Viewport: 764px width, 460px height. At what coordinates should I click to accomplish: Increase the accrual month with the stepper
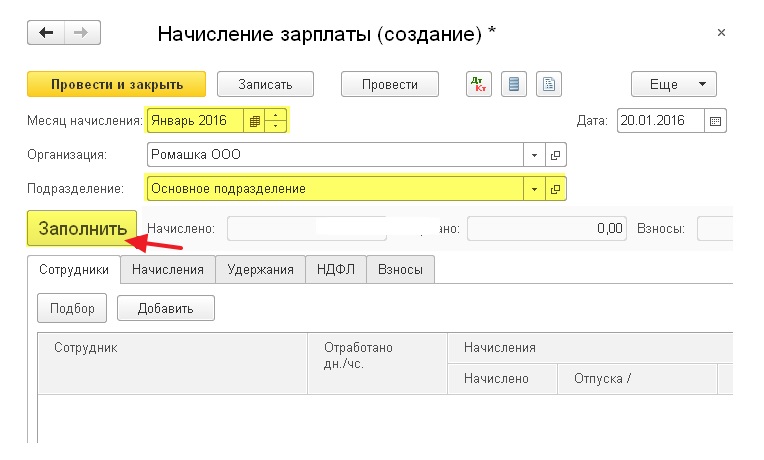click(x=276, y=115)
